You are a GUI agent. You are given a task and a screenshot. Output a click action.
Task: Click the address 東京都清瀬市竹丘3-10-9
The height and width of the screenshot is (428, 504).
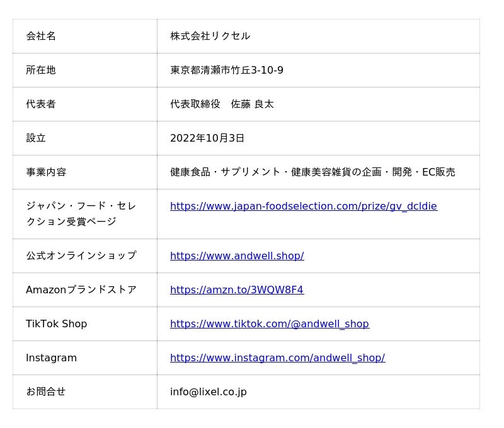[x=227, y=70]
